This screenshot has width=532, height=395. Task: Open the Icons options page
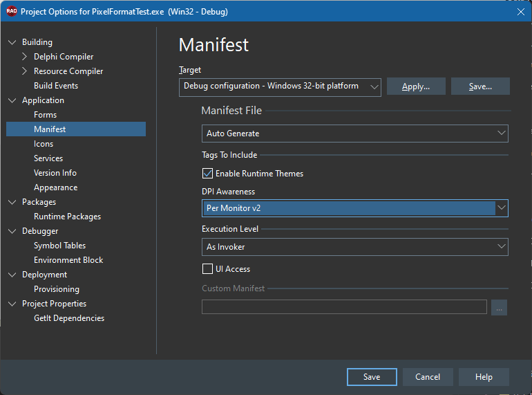click(44, 144)
